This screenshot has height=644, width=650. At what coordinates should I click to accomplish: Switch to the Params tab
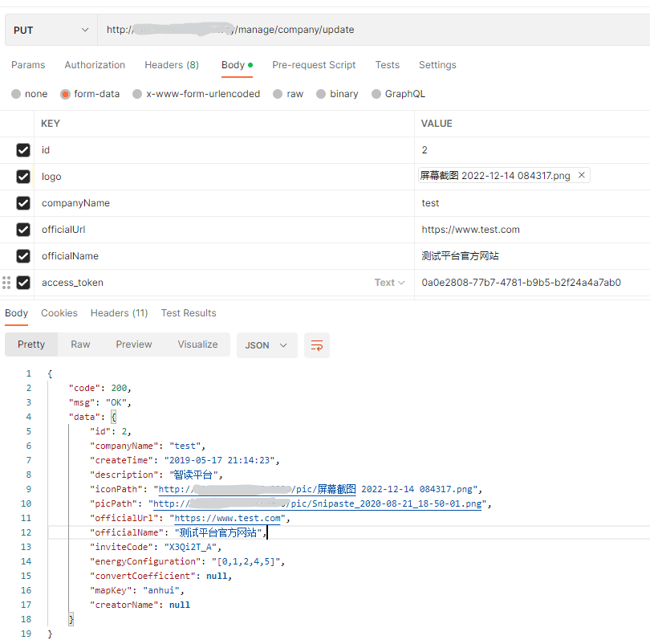pyautogui.click(x=28, y=65)
